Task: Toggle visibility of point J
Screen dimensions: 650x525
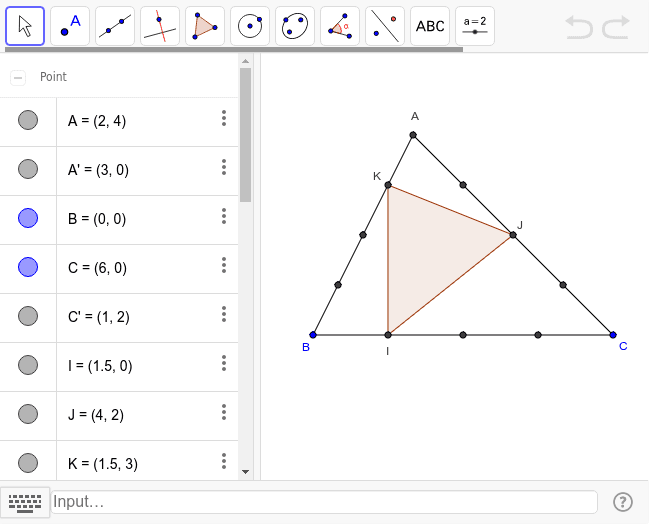Action: point(28,414)
